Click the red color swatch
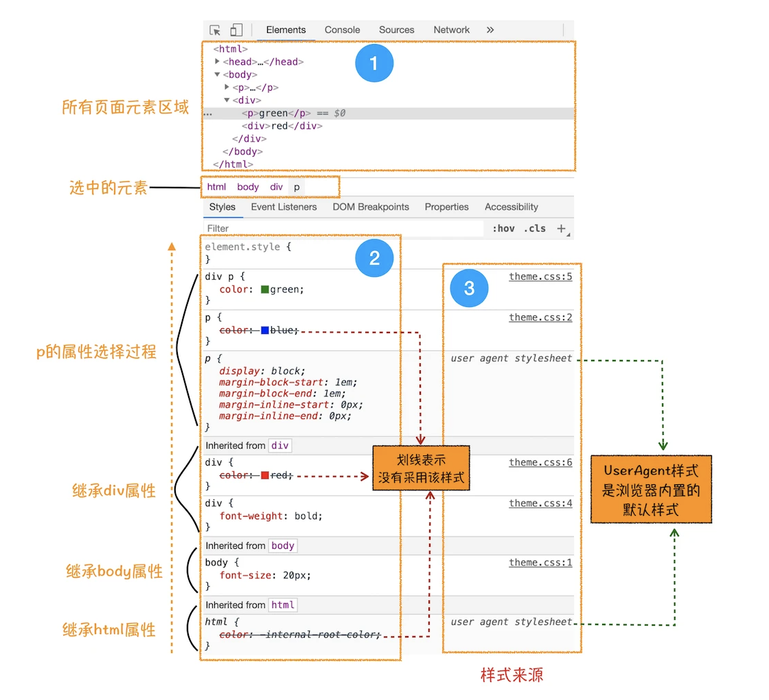769x700 pixels. click(x=265, y=475)
